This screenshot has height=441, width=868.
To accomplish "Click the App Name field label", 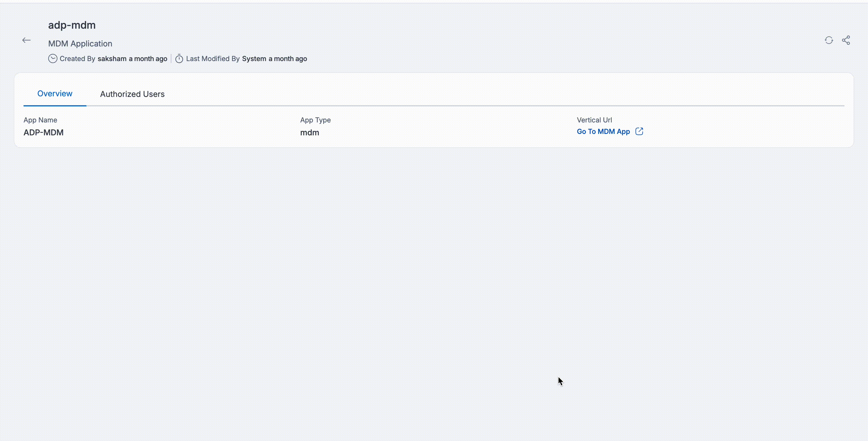I will (x=40, y=120).
